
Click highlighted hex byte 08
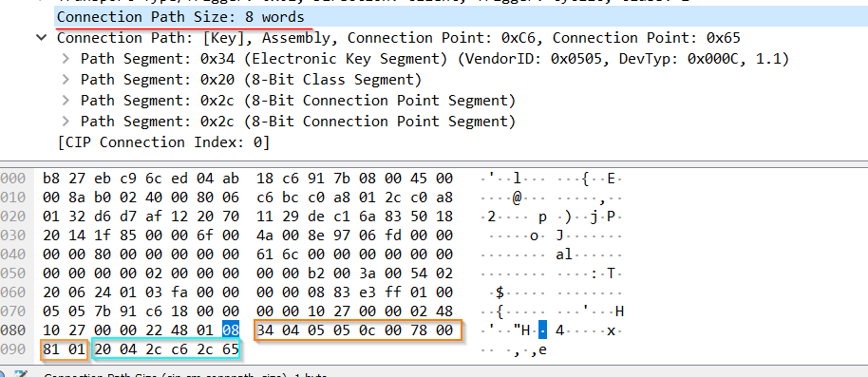pyautogui.click(x=231, y=330)
